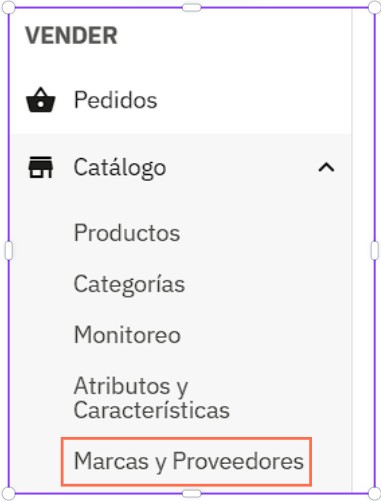This screenshot has width=381, height=501.
Task: Click the top-right corner selection handle
Action: pyautogui.click(x=375, y=7)
